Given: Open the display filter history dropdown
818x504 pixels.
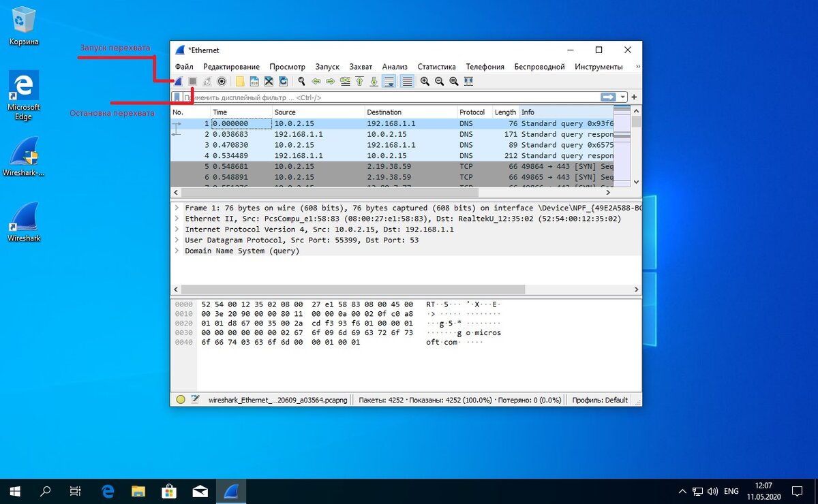Looking at the screenshot, I should [x=622, y=97].
